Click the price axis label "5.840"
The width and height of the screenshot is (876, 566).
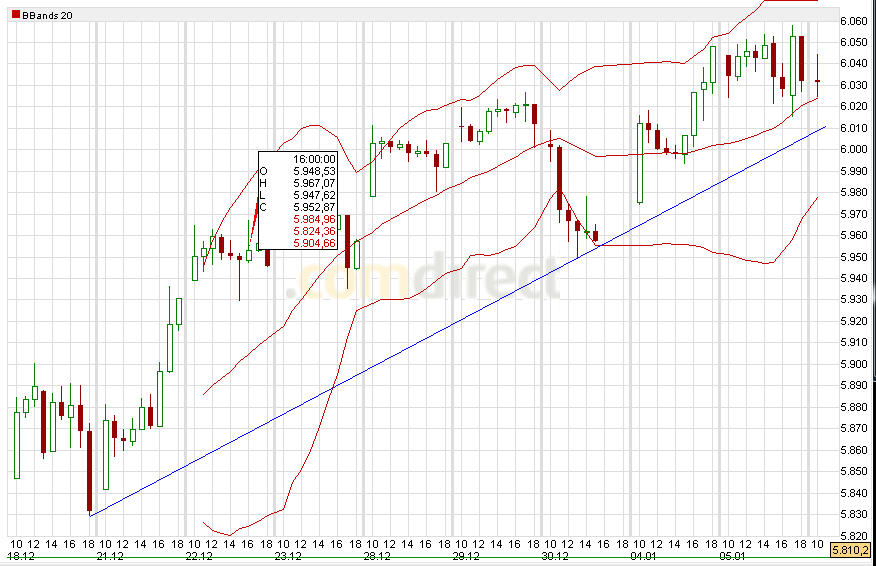[x=854, y=494]
